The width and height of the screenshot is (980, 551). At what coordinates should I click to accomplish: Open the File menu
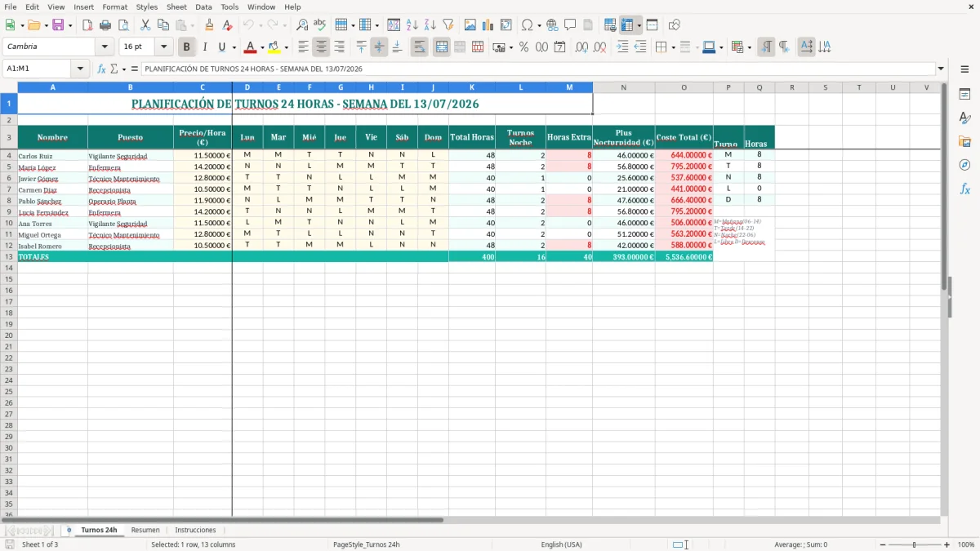tap(11, 7)
